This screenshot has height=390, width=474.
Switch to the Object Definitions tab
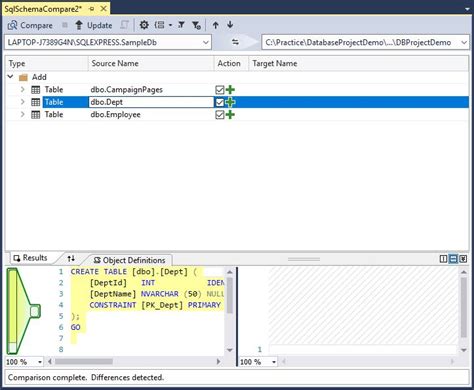(130, 260)
